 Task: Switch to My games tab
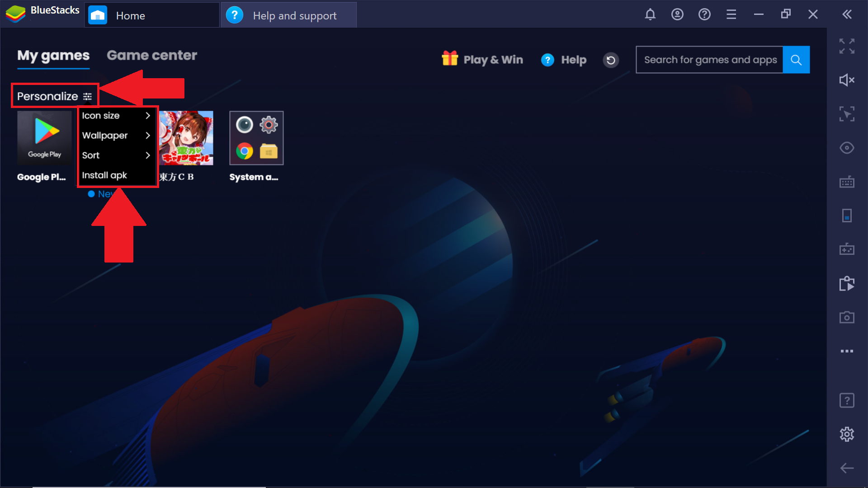pos(53,56)
